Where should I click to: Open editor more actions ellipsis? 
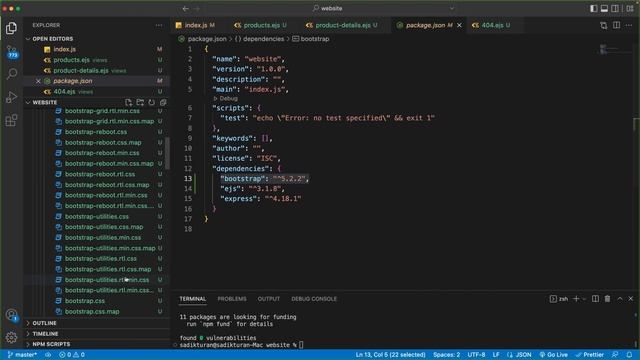(629, 25)
